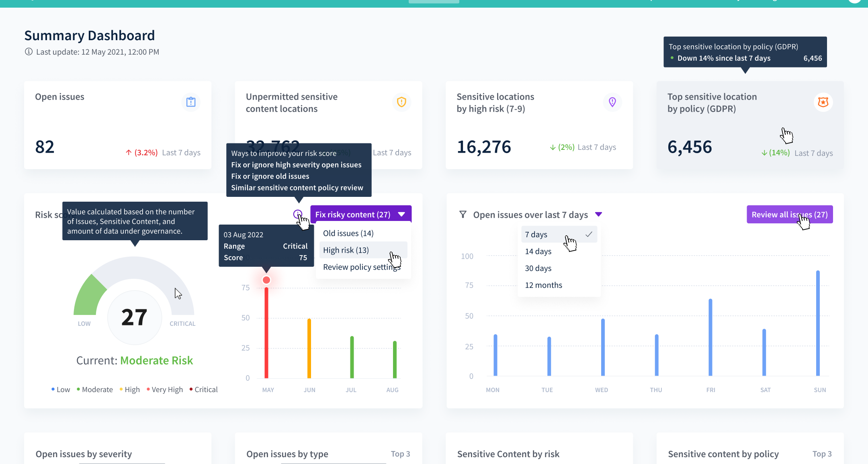The image size is (868, 464).
Task: Click the Last update: 12 May 2021 timestamp
Action: pos(98,52)
